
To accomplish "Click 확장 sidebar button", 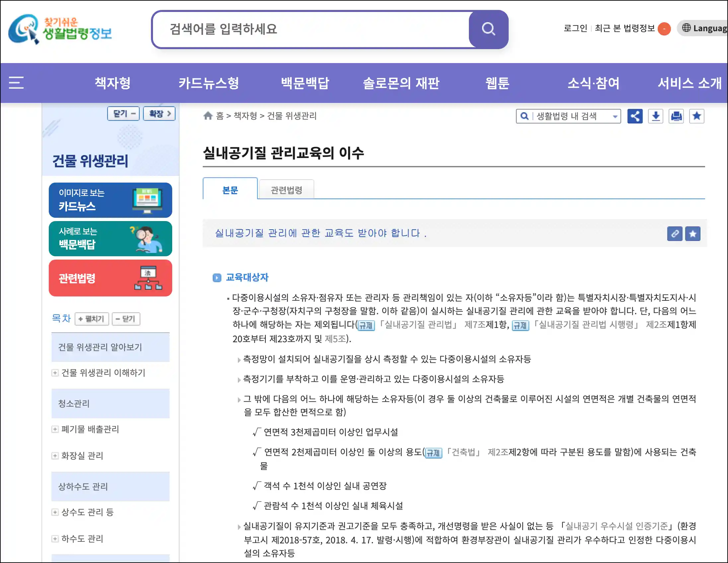I will (159, 114).
